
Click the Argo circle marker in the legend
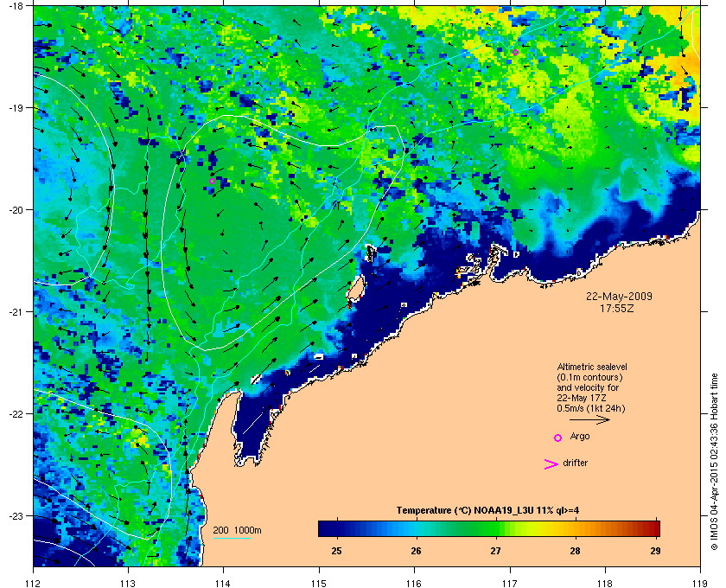pyautogui.click(x=558, y=438)
